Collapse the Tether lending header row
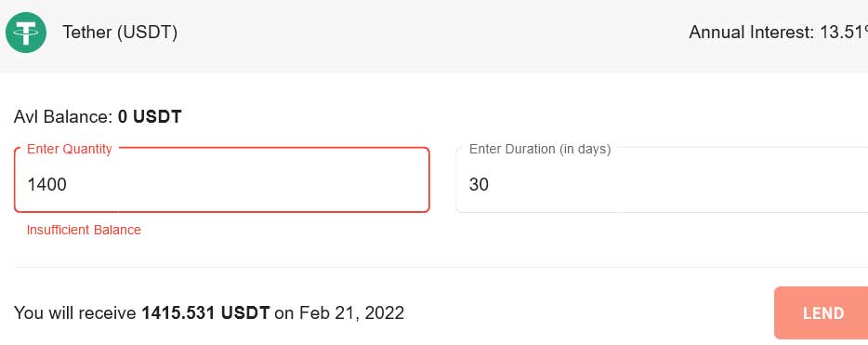 [x=434, y=36]
